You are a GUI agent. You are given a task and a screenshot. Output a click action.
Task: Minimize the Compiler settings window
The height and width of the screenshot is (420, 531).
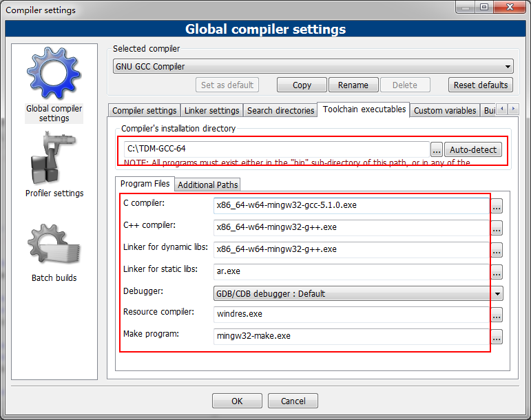click(x=466, y=7)
